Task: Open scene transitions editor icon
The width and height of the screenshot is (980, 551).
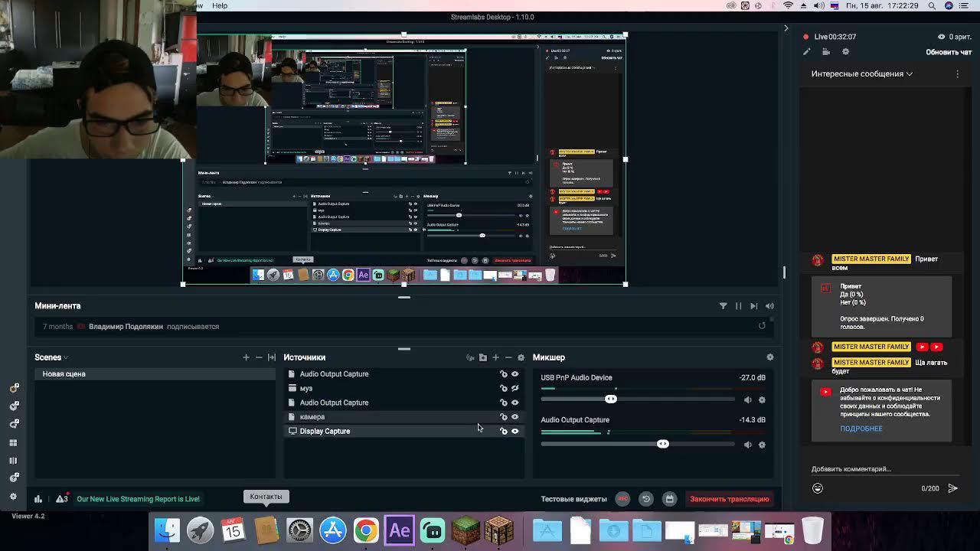Action: [x=272, y=357]
